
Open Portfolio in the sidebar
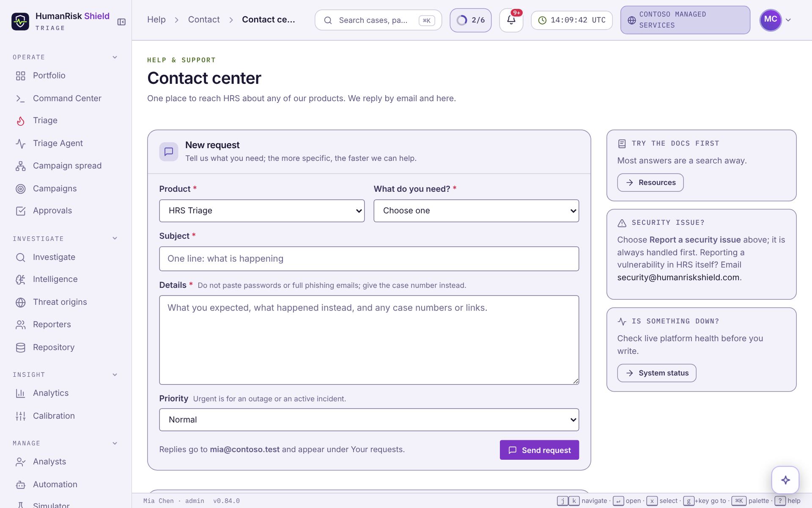66,75
